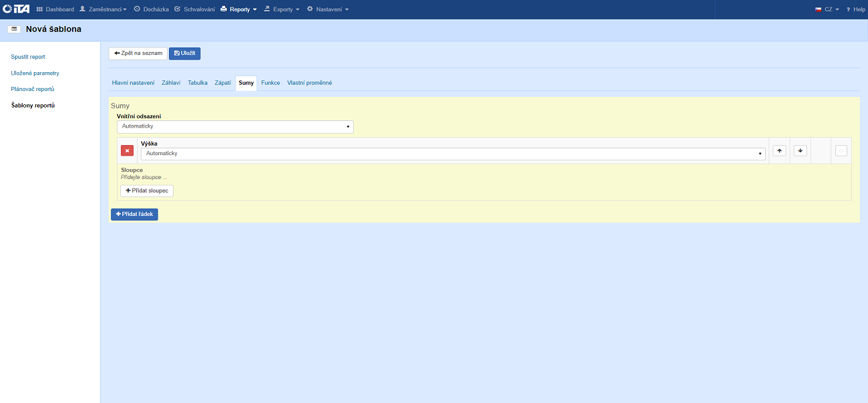Move the row down with the arrow button
The width and height of the screenshot is (868, 403).
800,150
